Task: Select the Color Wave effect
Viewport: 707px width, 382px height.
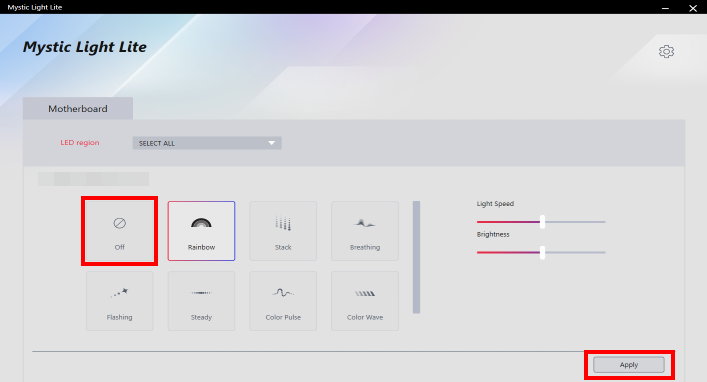Action: click(365, 301)
